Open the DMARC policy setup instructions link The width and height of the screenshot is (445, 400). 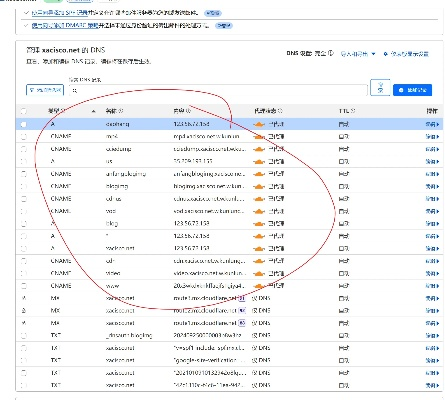(65, 26)
